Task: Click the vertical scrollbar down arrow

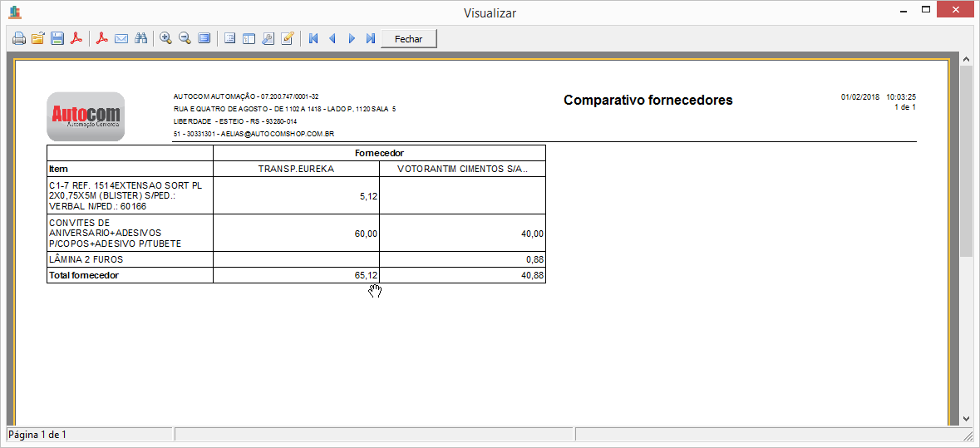Action: [966, 419]
